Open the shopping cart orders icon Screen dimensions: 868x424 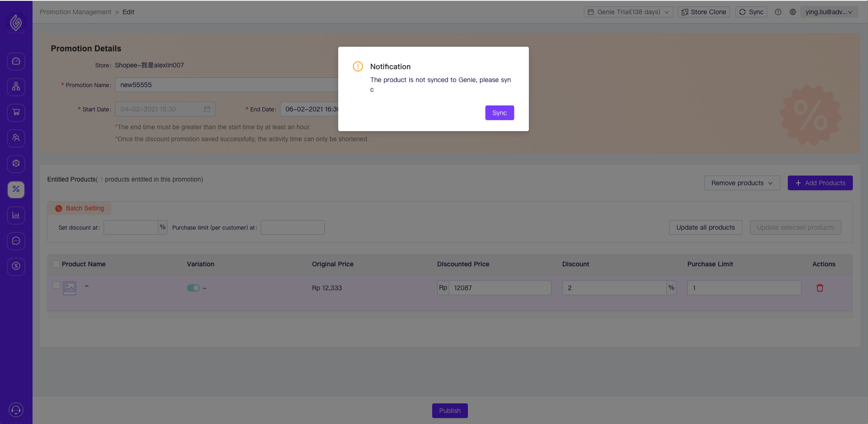click(x=16, y=112)
